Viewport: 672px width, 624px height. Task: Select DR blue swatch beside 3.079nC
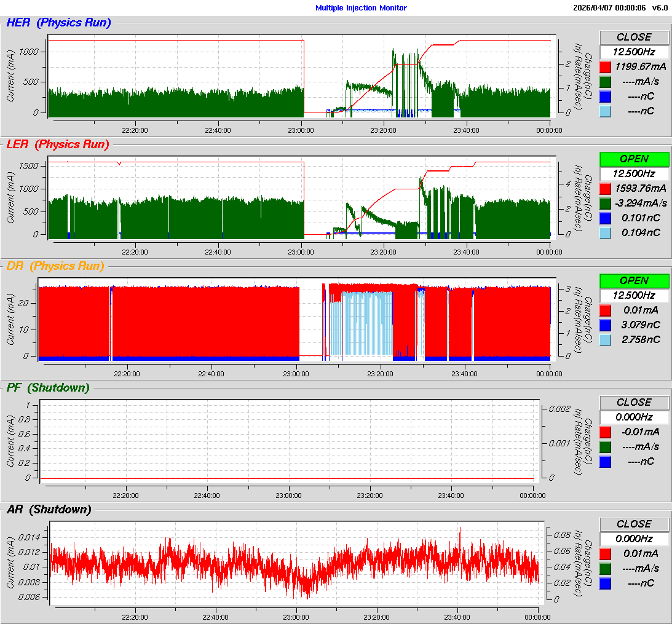[x=605, y=325]
